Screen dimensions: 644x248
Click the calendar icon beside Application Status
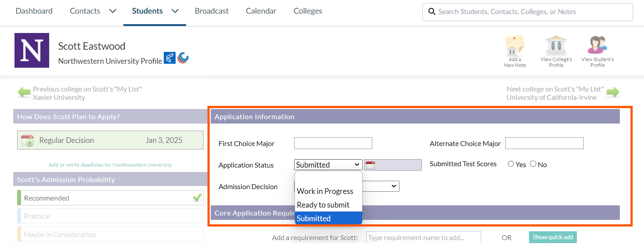tap(370, 165)
